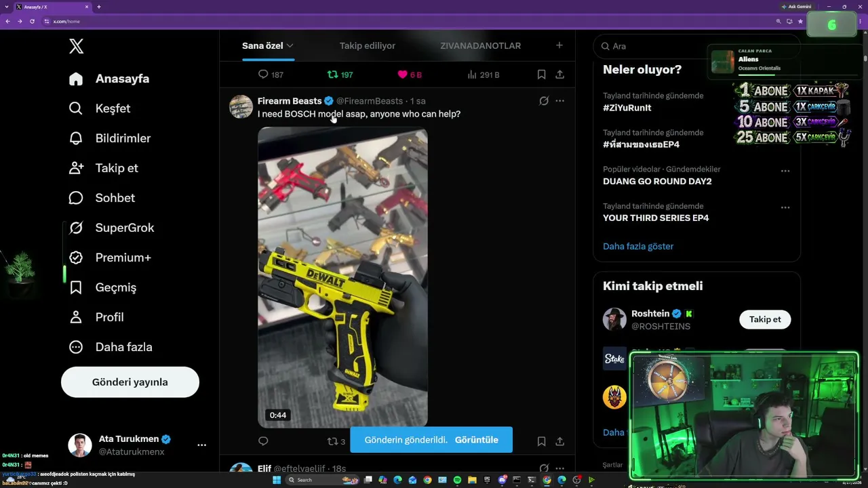868x488 pixels.
Task: Bookmark this page with the star
Action: point(800,21)
